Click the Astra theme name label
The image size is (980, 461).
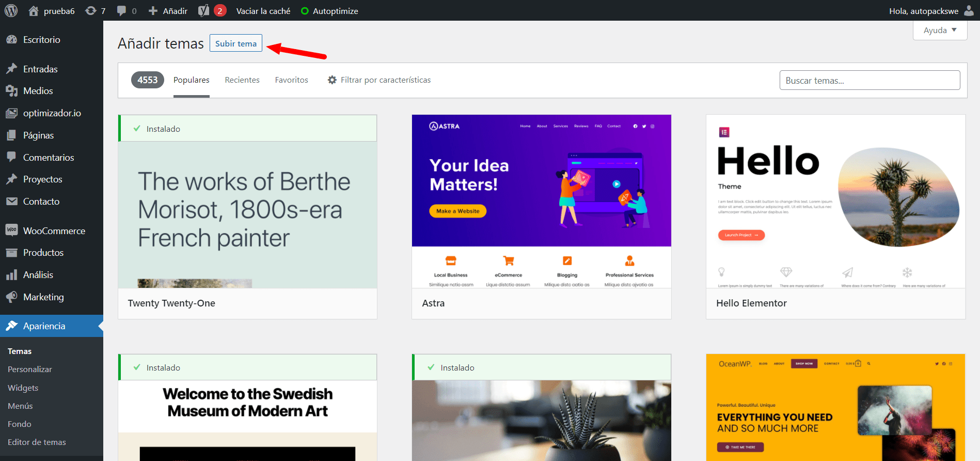pyautogui.click(x=433, y=303)
